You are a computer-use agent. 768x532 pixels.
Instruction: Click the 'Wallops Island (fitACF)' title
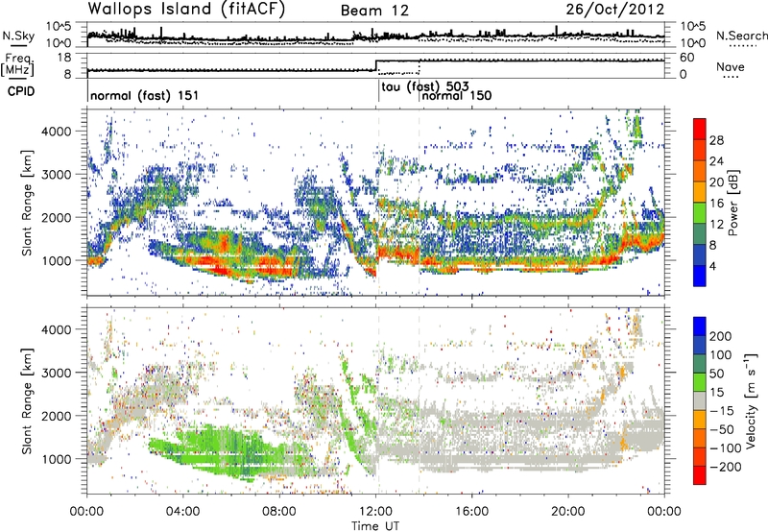tap(186, 9)
